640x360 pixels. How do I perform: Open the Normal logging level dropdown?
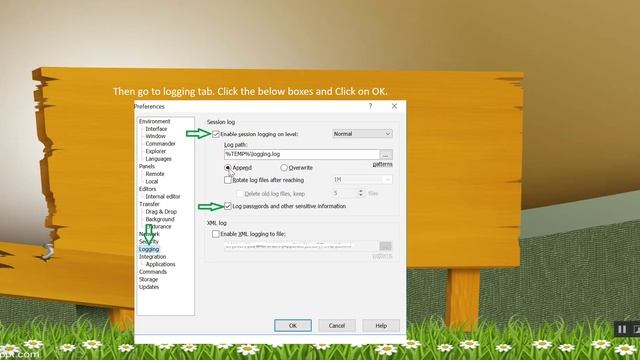(x=362, y=134)
